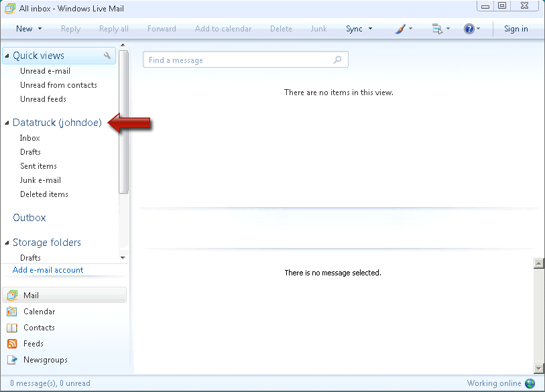Click the Sync button
The height and width of the screenshot is (392, 545).
coord(354,29)
